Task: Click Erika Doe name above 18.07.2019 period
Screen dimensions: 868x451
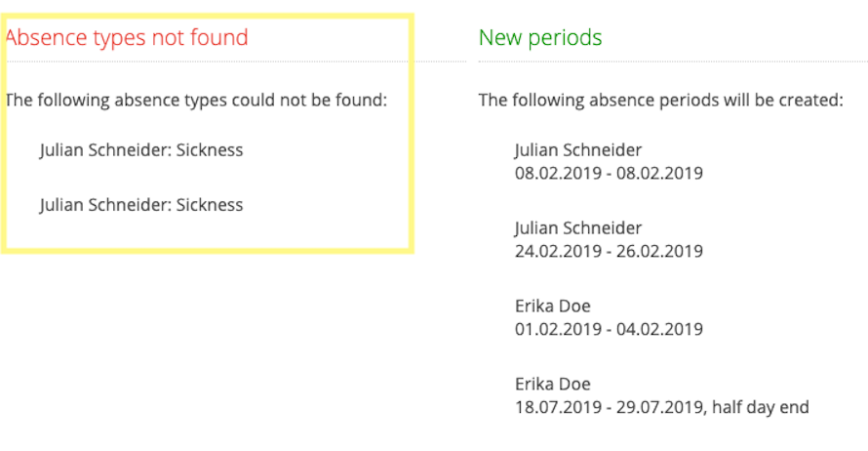Action: tap(552, 384)
